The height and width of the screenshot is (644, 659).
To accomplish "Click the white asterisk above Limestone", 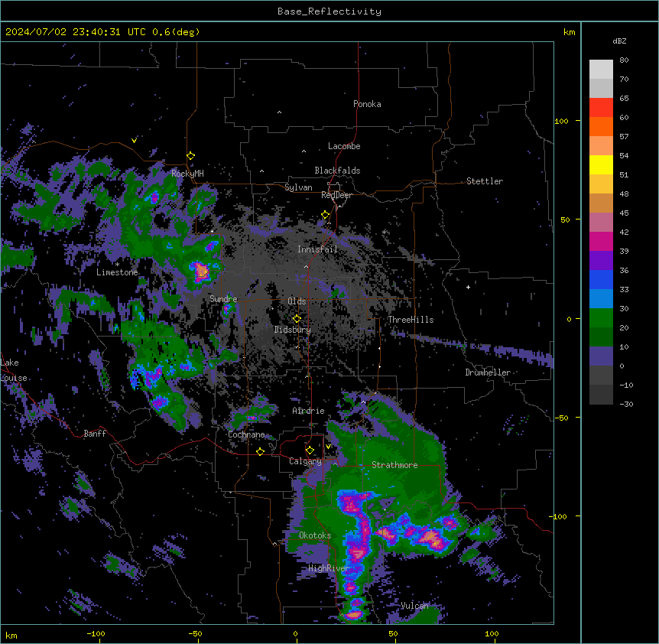I will 117,265.
